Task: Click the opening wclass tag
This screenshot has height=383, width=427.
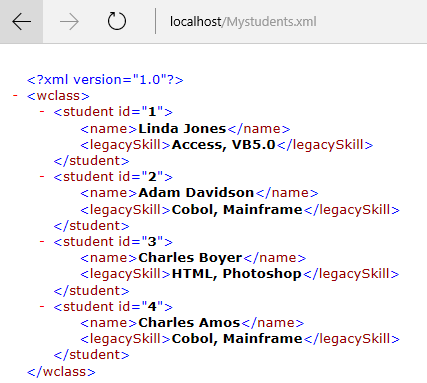Action: tap(58, 96)
